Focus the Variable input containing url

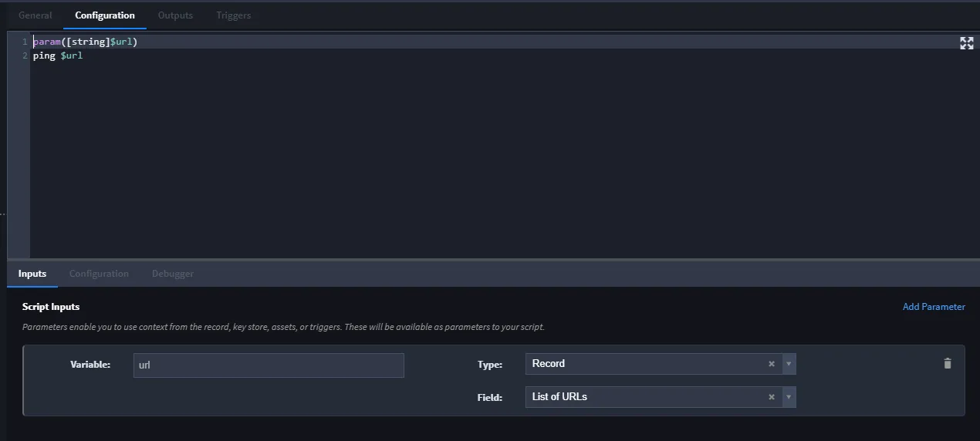tap(269, 365)
